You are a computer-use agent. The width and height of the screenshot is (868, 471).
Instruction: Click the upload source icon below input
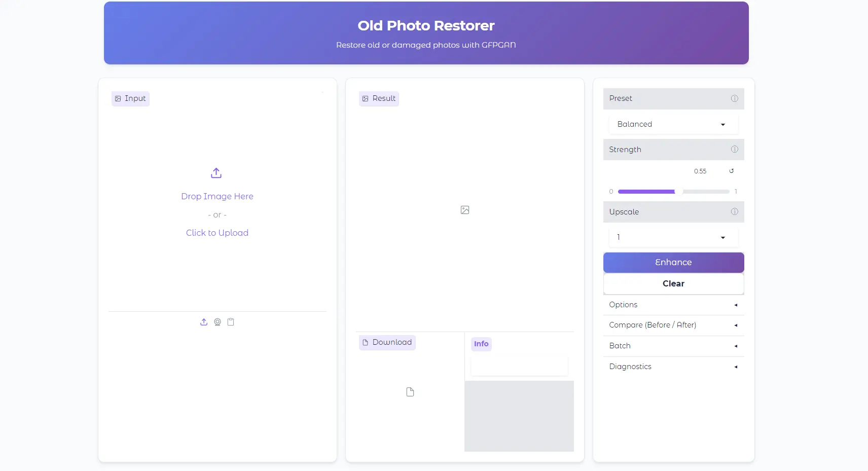204,322
